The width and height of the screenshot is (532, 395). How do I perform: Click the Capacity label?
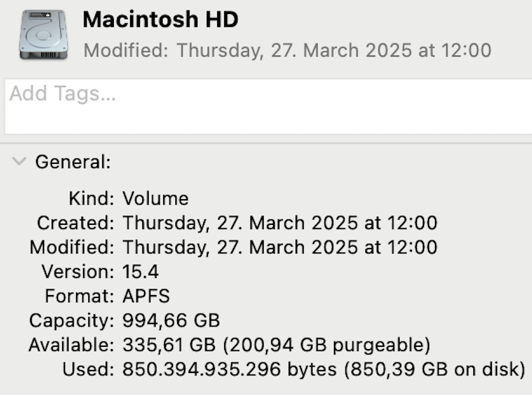tap(71, 320)
